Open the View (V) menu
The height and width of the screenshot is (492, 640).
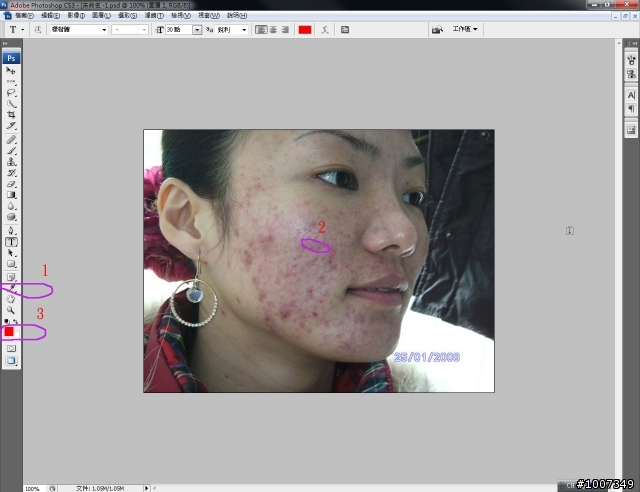tap(181, 16)
